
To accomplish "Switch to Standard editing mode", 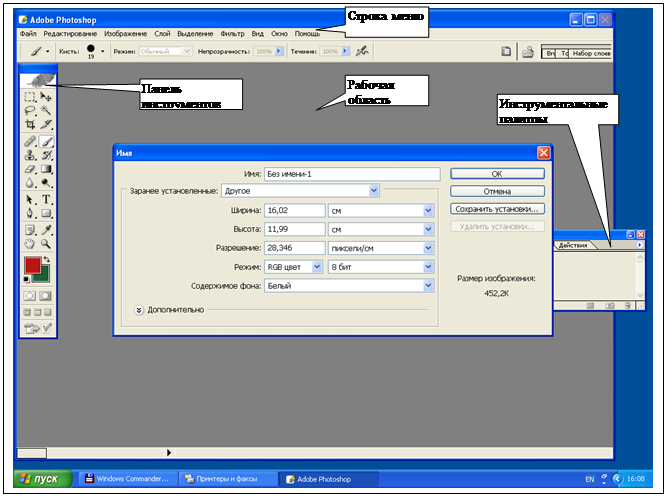I will tap(30, 296).
